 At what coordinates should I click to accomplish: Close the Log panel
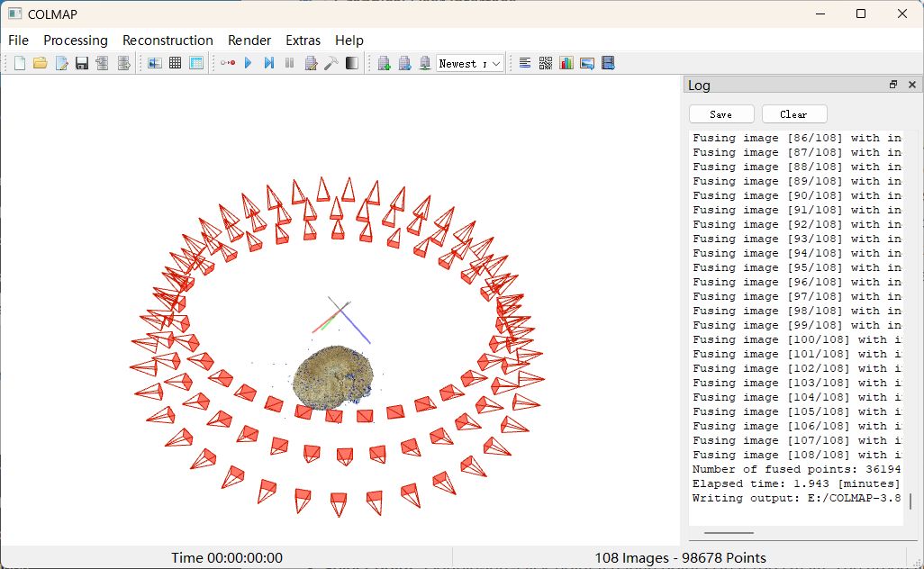tap(912, 85)
